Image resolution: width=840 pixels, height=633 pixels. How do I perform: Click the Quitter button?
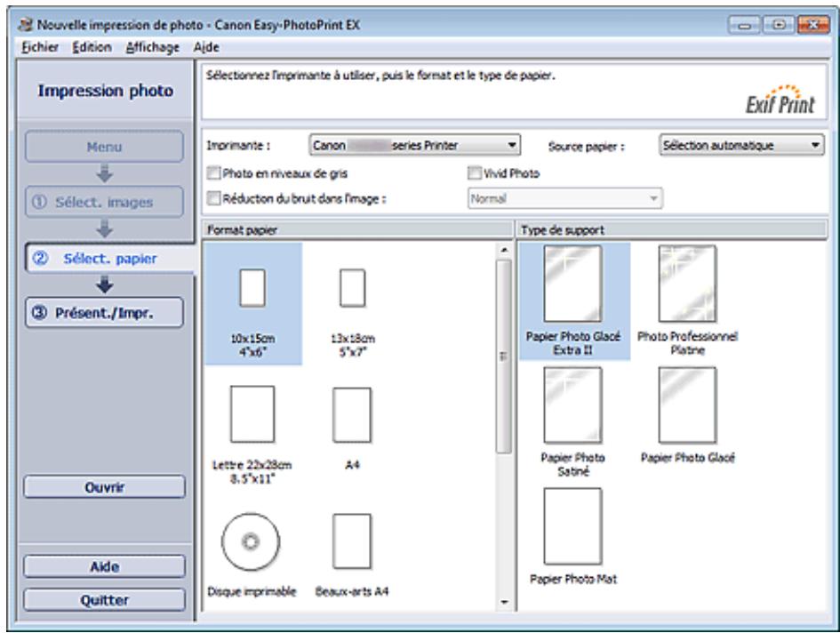click(105, 600)
